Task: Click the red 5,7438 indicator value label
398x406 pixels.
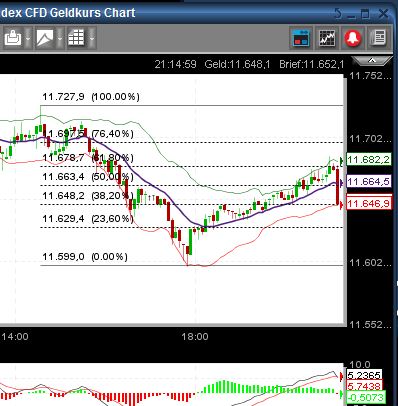Action: coord(364,386)
